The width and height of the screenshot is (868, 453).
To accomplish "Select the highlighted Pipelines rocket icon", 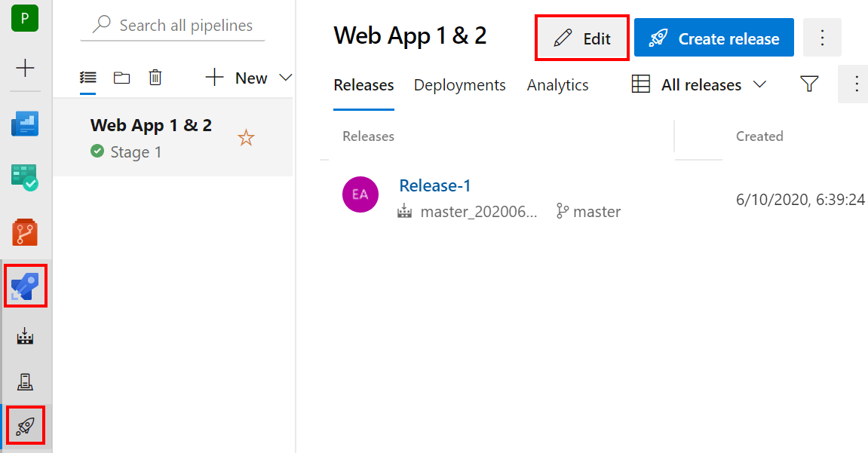I will coord(25,286).
